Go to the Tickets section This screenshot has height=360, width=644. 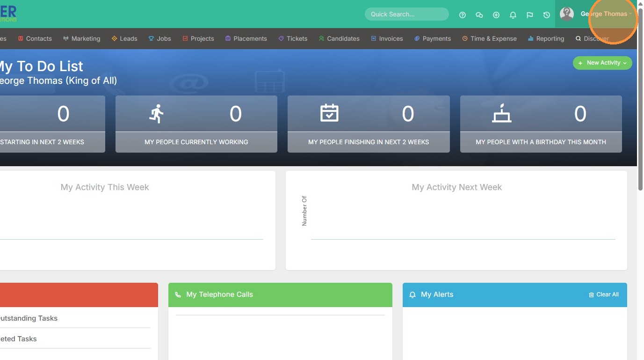tap(293, 38)
